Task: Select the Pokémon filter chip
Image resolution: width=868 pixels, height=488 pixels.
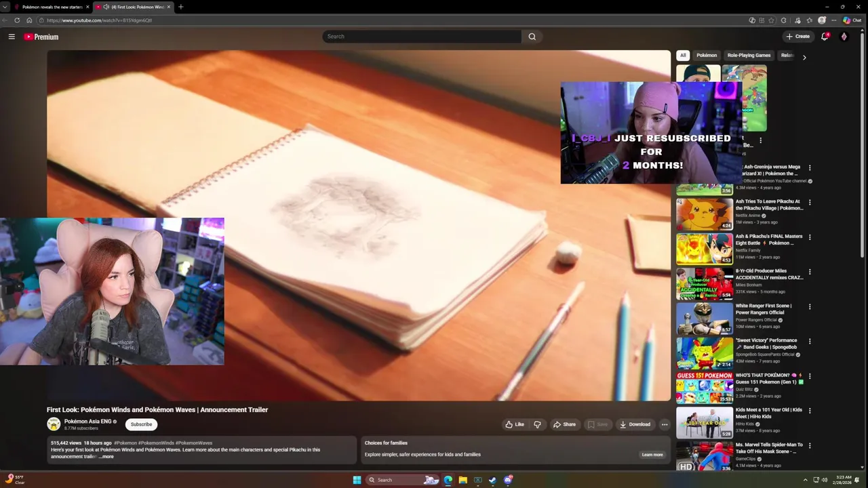Action: pyautogui.click(x=707, y=56)
